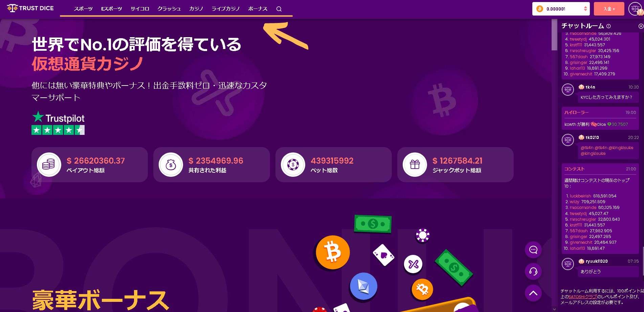Click the chat room info icon
This screenshot has width=644, height=312.
608,26
